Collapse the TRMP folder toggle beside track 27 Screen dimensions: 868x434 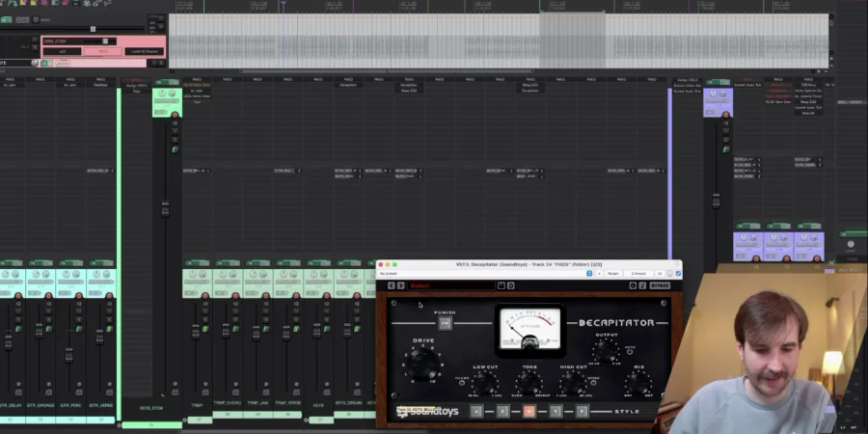click(x=185, y=420)
